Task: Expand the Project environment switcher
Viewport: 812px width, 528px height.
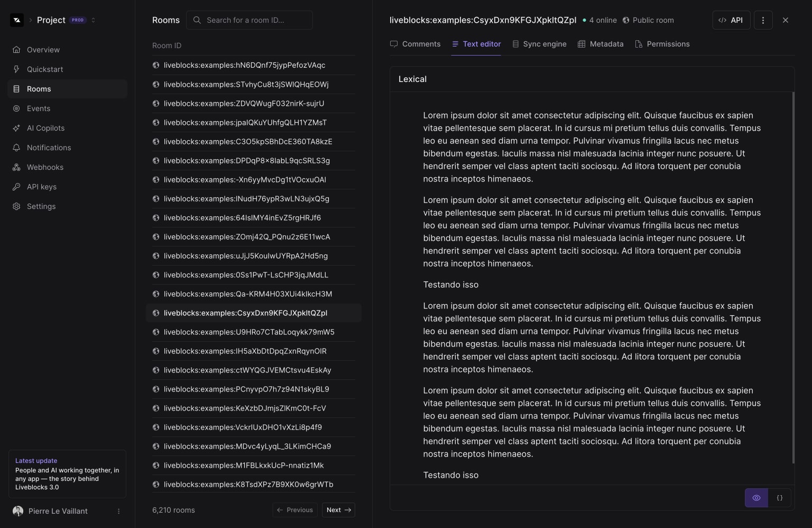Action: [93, 20]
